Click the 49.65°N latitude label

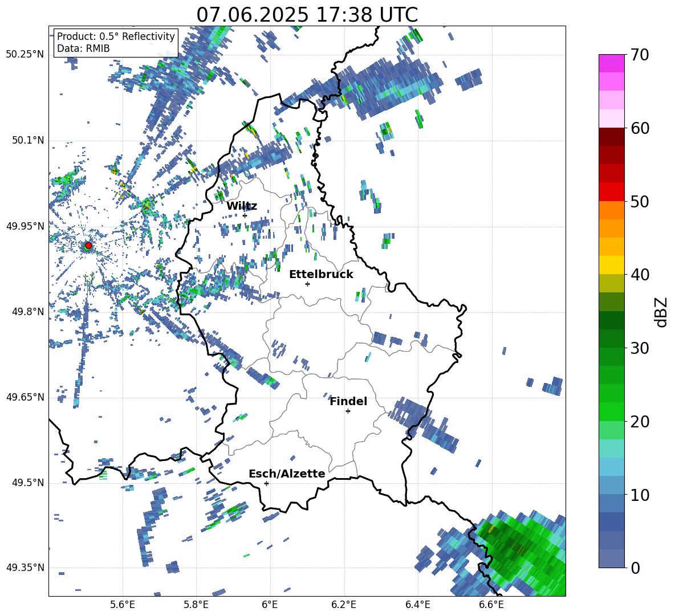pyautogui.click(x=25, y=397)
